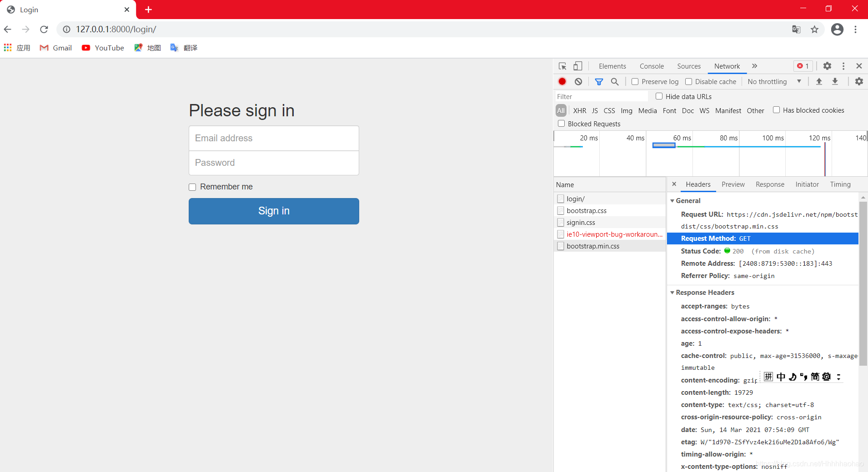This screenshot has width=868, height=472.
Task: Toggle the network filter funnel icon
Action: coord(599,82)
